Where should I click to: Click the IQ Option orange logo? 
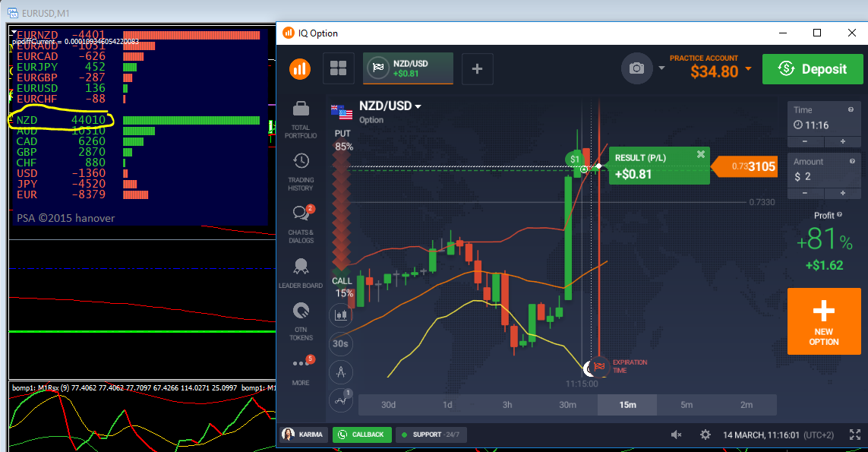click(299, 68)
